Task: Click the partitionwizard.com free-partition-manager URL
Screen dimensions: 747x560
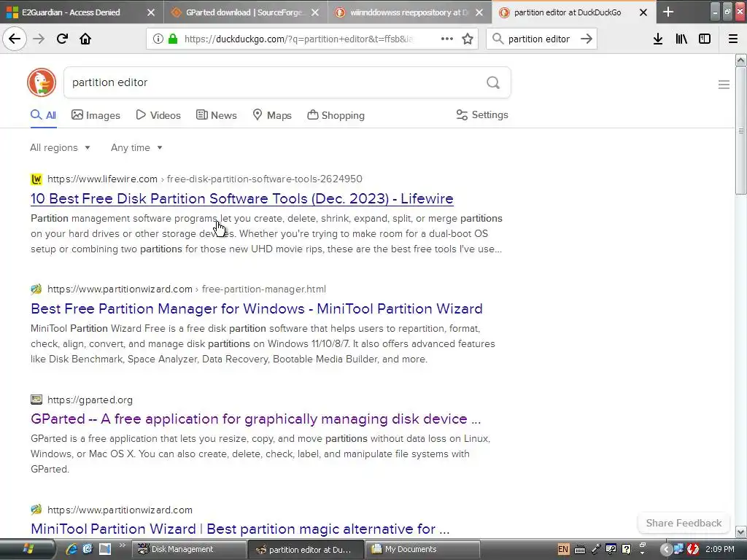Action: pyautogui.click(x=187, y=289)
